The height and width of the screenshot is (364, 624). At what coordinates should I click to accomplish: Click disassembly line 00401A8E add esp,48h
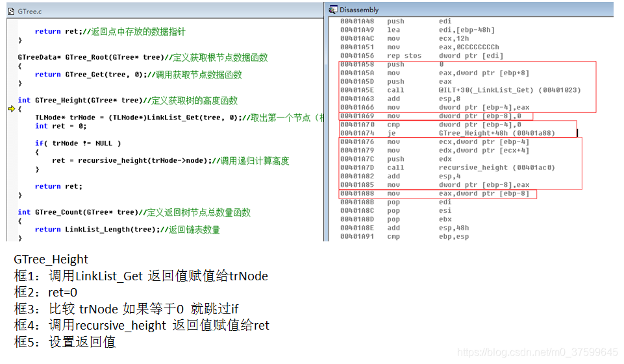click(405, 228)
